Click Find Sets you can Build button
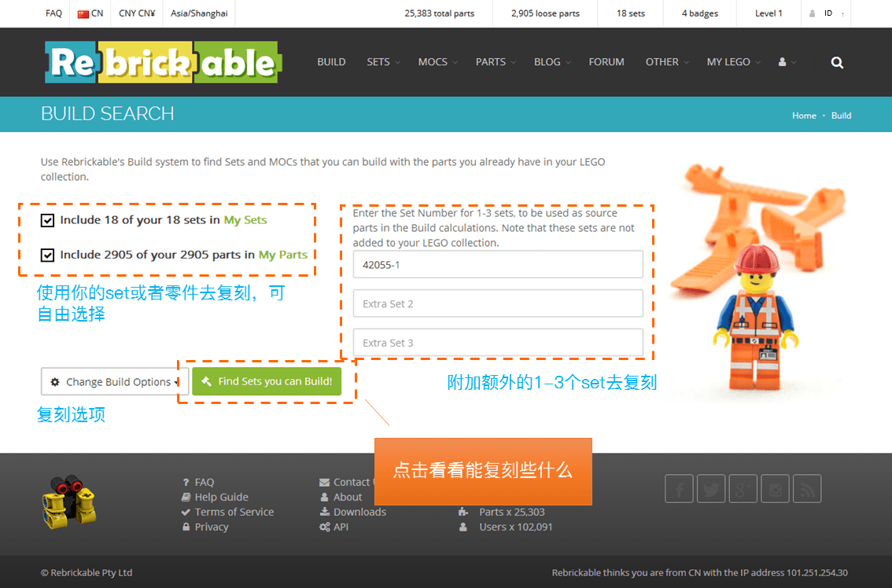The height and width of the screenshot is (588, 892). [x=267, y=381]
